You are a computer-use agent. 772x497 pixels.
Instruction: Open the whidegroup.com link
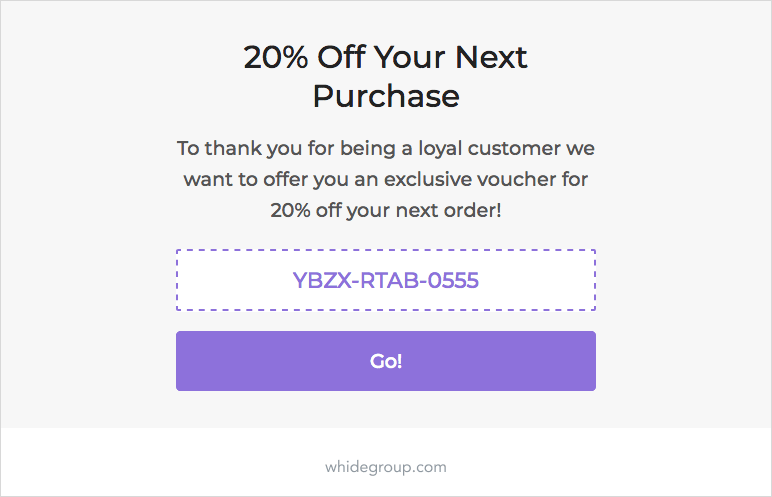pyautogui.click(x=386, y=466)
